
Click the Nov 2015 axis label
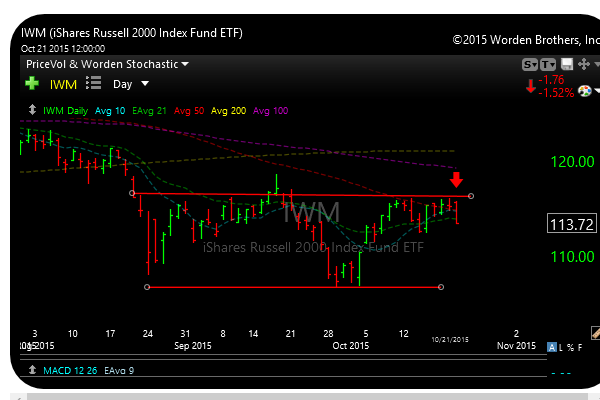click(x=516, y=346)
